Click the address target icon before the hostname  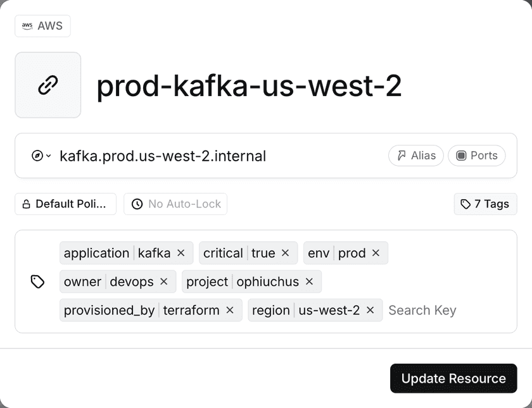point(37,156)
